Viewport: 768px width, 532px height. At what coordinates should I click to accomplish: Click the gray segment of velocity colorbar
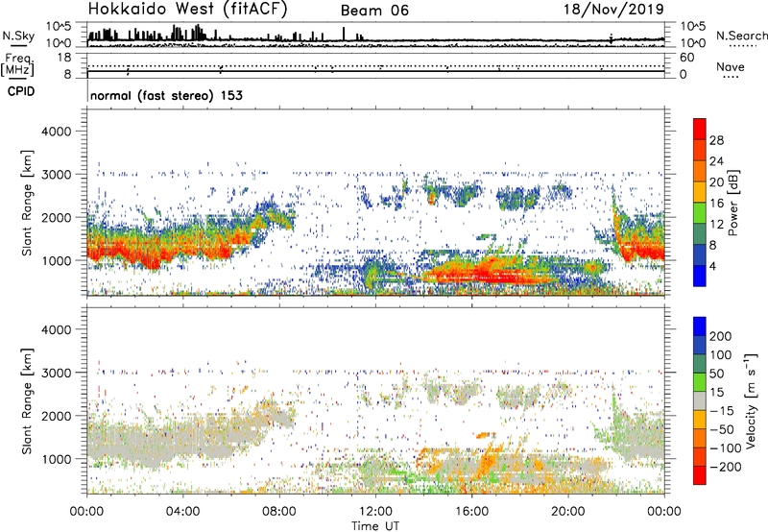pyautogui.click(x=700, y=401)
